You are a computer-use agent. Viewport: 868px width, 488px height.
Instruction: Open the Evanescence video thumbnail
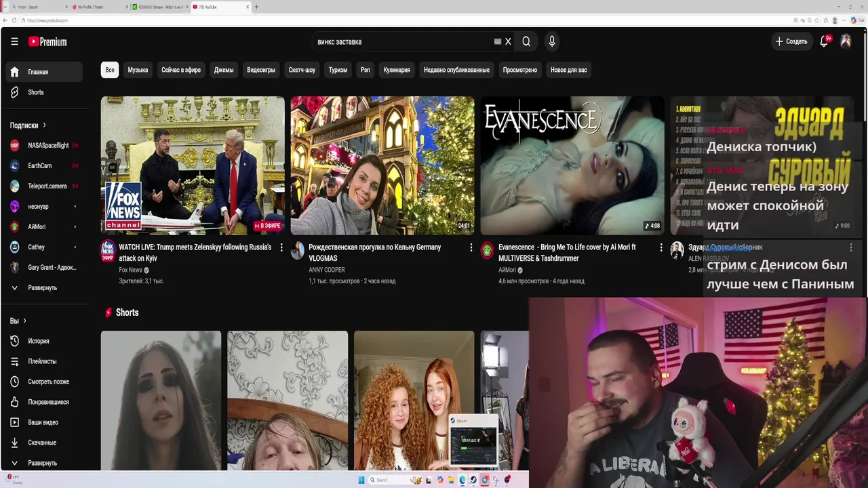572,165
